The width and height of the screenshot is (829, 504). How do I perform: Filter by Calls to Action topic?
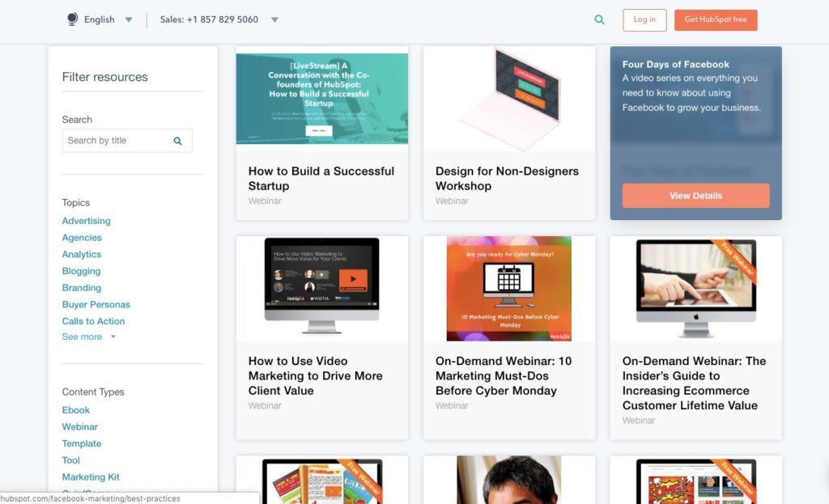(x=93, y=321)
